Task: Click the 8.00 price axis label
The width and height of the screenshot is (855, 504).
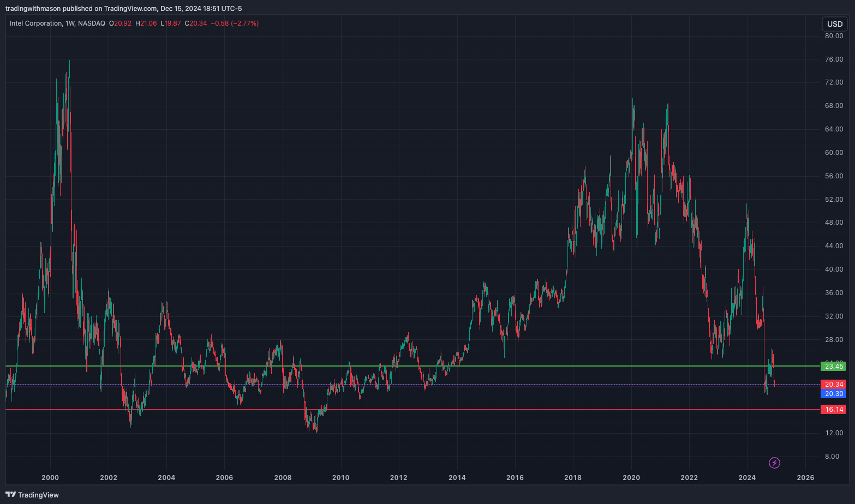Action: (832, 457)
